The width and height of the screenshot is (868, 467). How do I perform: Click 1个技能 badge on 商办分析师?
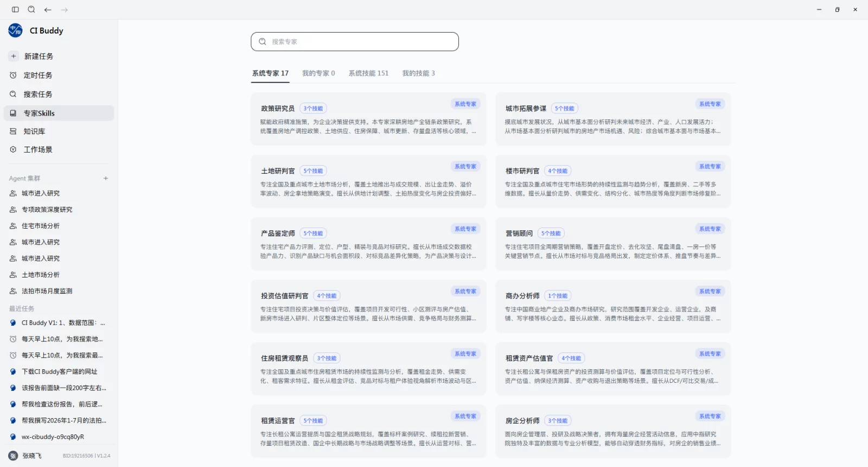[558, 296]
